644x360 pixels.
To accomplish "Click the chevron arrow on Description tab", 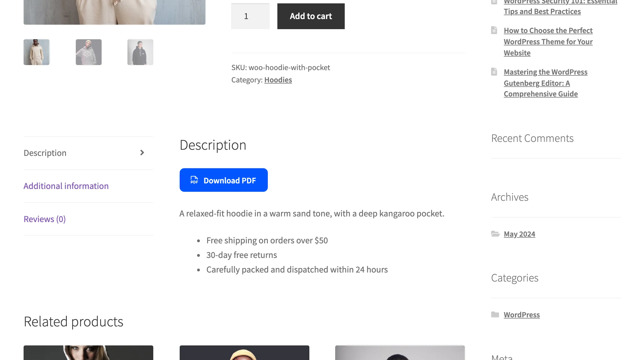I will [142, 153].
